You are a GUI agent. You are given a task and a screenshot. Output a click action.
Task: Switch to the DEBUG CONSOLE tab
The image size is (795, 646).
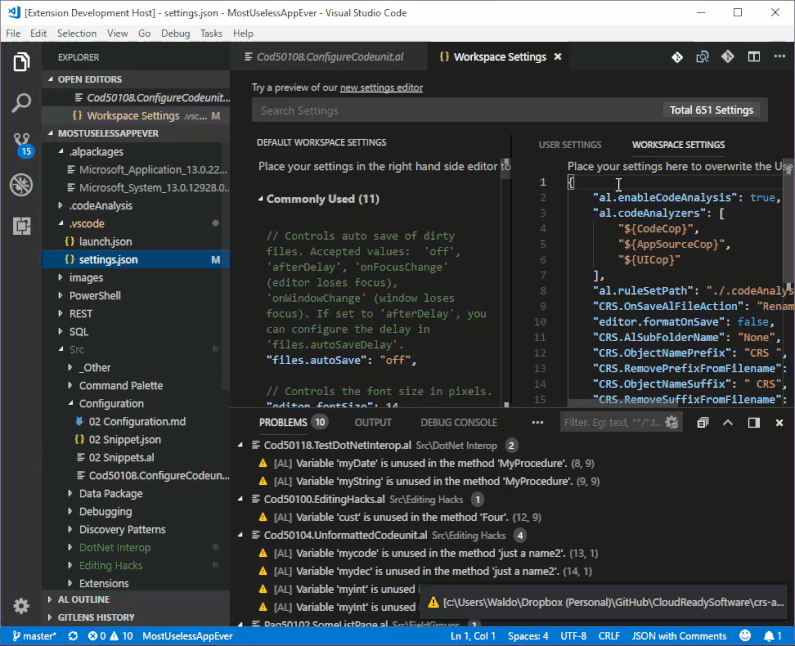click(458, 422)
